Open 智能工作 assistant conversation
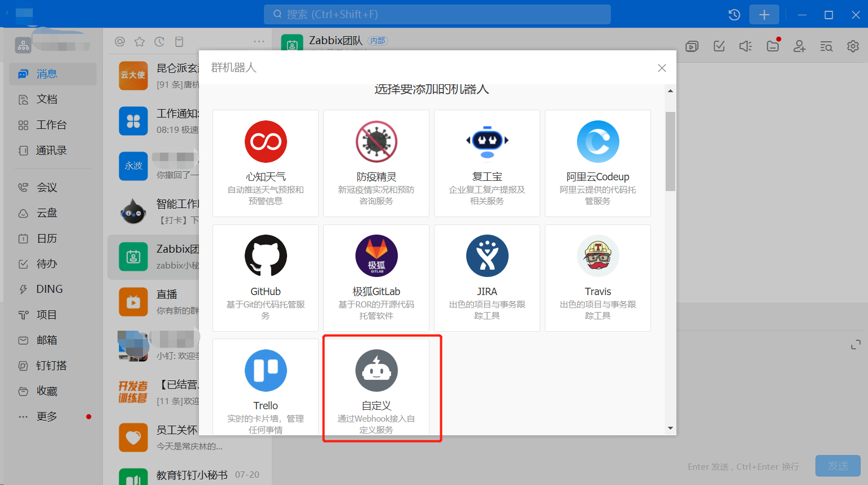The image size is (868, 485). (x=153, y=211)
